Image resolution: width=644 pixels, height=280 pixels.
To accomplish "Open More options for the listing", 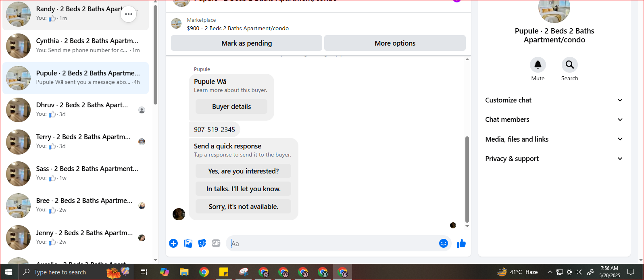I will pyautogui.click(x=395, y=43).
